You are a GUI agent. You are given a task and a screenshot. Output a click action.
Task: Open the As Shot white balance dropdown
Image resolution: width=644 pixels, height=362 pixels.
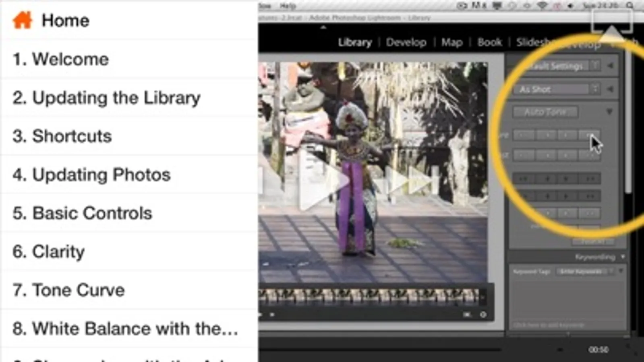pyautogui.click(x=557, y=89)
